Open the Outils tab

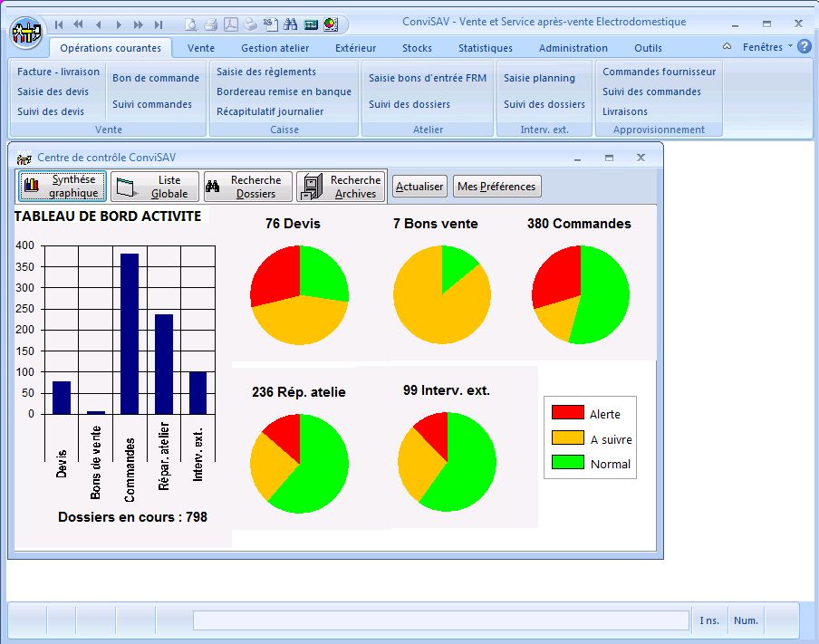point(648,48)
